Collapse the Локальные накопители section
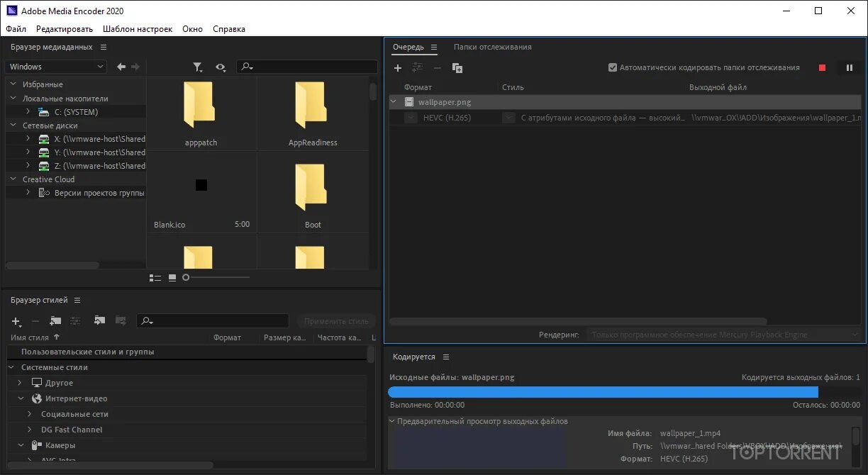868x475 pixels. click(13, 99)
